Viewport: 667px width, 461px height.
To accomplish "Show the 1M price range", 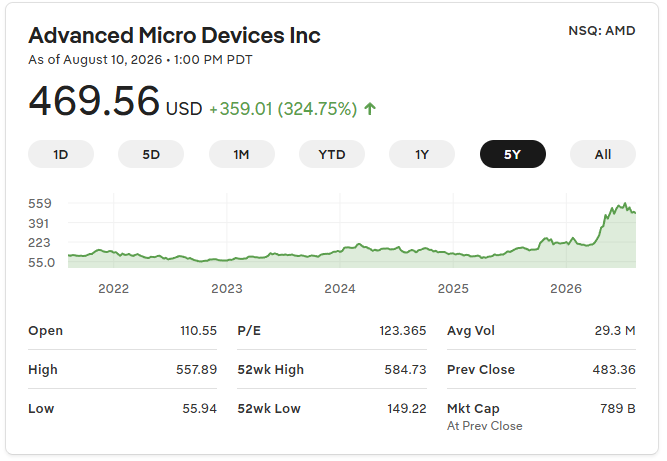I will click(x=242, y=154).
